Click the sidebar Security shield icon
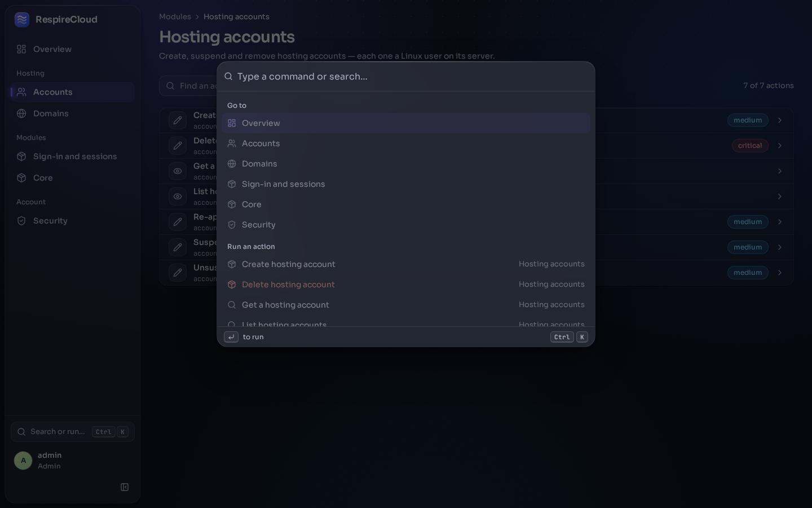 click(21, 221)
